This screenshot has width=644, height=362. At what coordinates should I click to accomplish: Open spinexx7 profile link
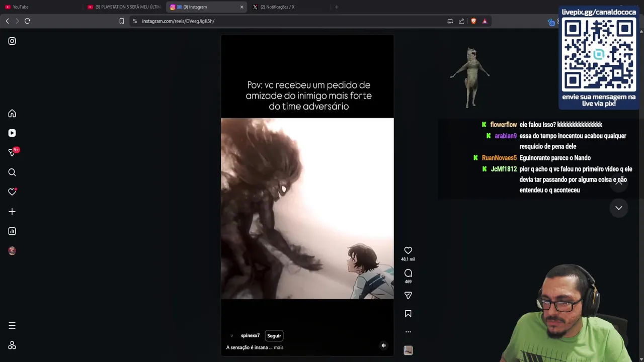[250, 336]
